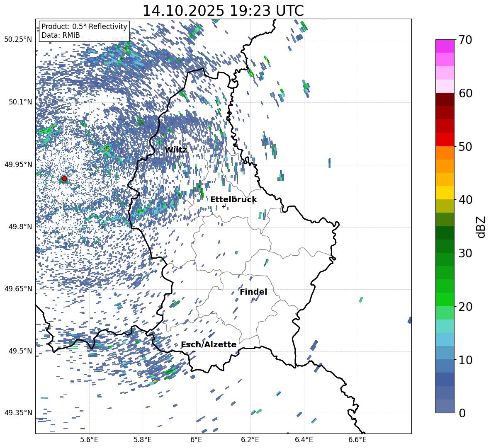The image size is (491, 448).
Task: Click the Esch/Alzette station cross marker
Action: click(x=194, y=351)
